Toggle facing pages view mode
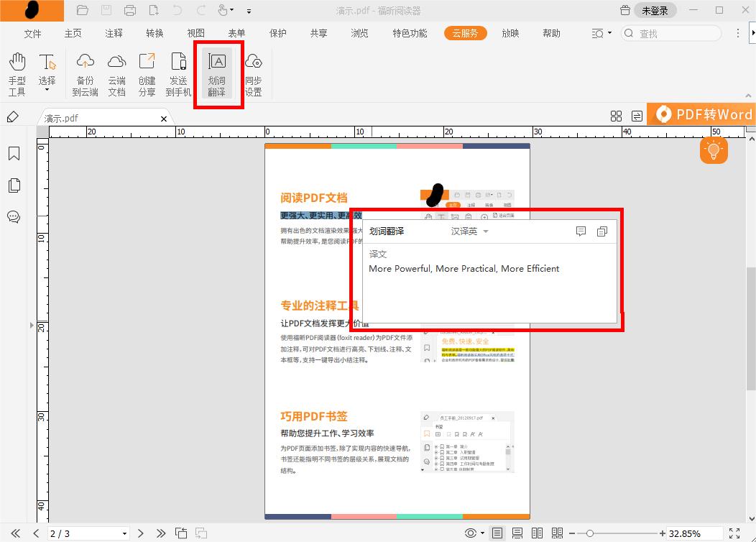Viewport: 756px width, 542px height. tap(537, 533)
